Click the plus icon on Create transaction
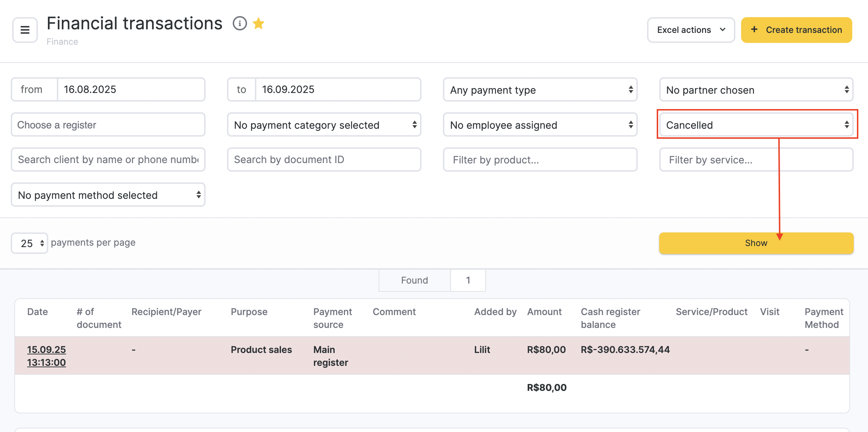 (x=754, y=30)
